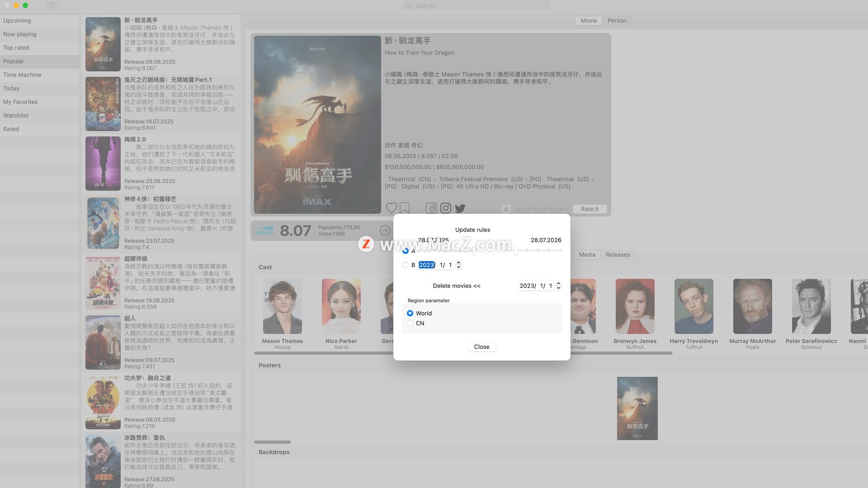The width and height of the screenshot is (868, 488).
Task: Set the rating on the star rating bar
Action: (542, 209)
